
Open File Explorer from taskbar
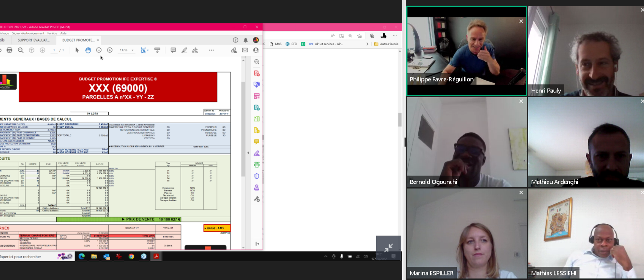[x=94, y=256]
